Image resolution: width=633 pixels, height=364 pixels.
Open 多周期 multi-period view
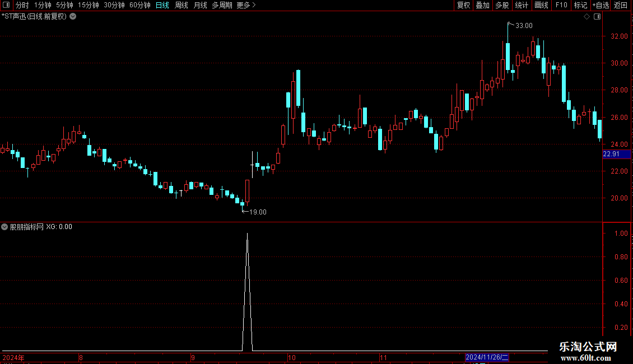(222, 5)
